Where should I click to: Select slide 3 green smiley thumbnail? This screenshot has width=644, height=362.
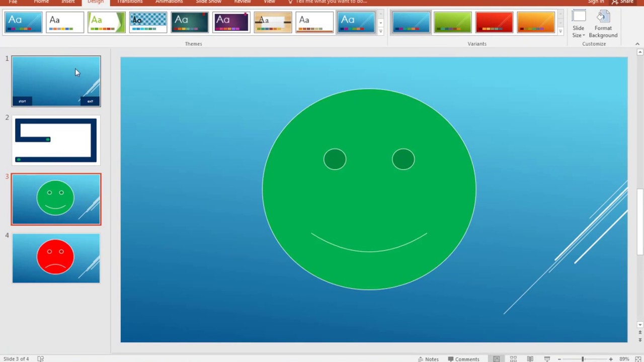(x=56, y=199)
